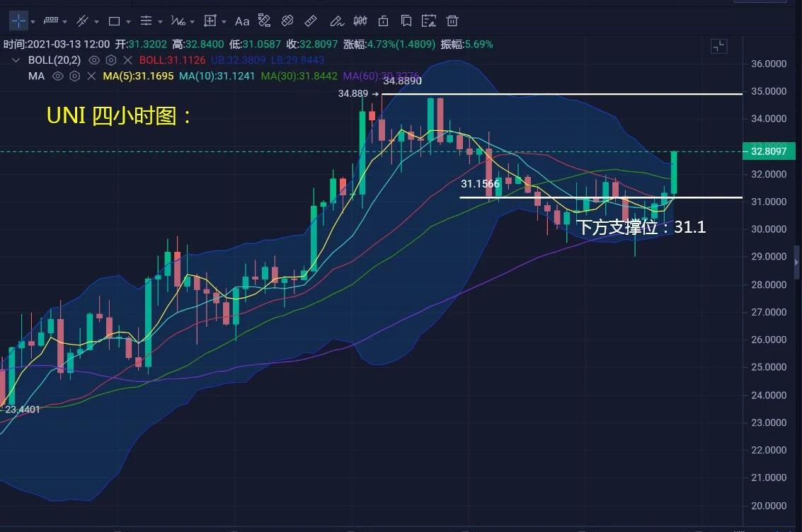The image size is (802, 532).
Task: Activate the pencil brush drawing tool
Action: (x=336, y=21)
